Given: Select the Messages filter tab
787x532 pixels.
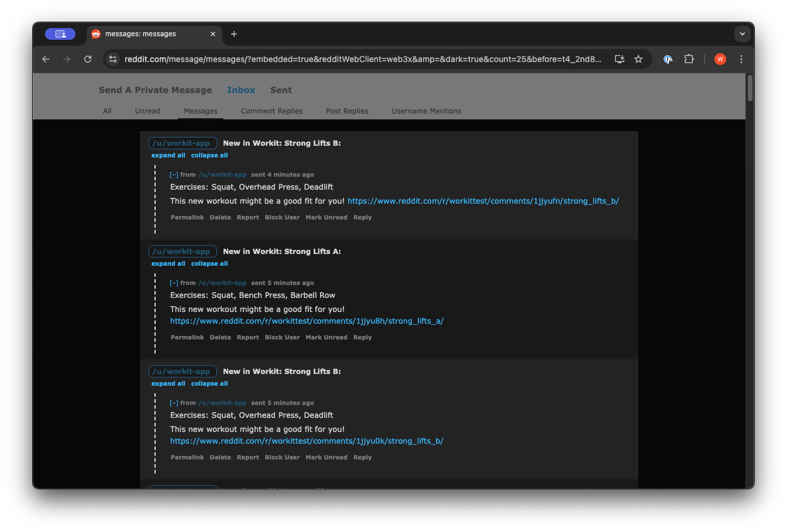Looking at the screenshot, I should [x=201, y=111].
